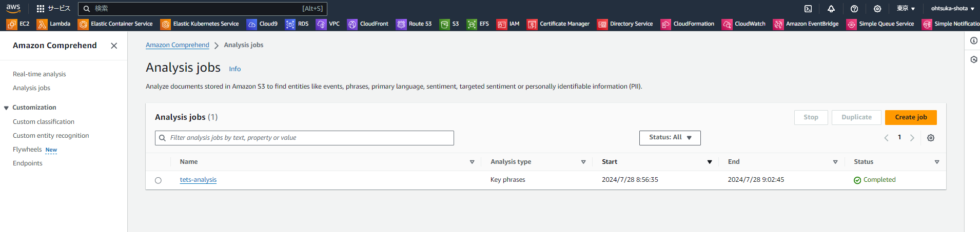Image resolution: width=980 pixels, height=232 pixels.
Task: Open table preferences gear icon
Action: [931, 138]
